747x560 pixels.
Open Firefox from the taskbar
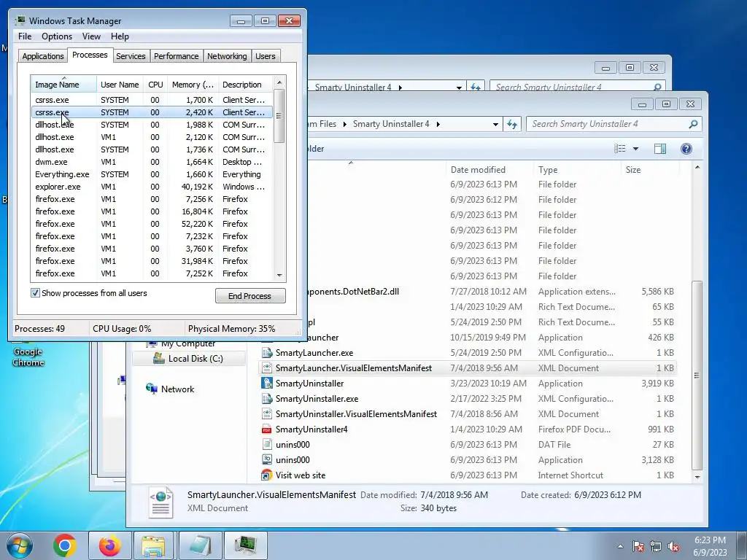pos(110,545)
